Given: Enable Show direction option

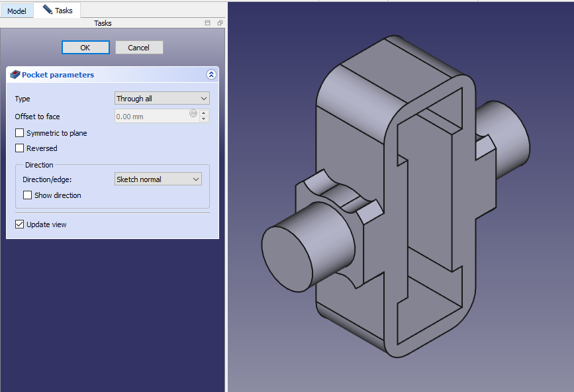Looking at the screenshot, I should [28, 195].
